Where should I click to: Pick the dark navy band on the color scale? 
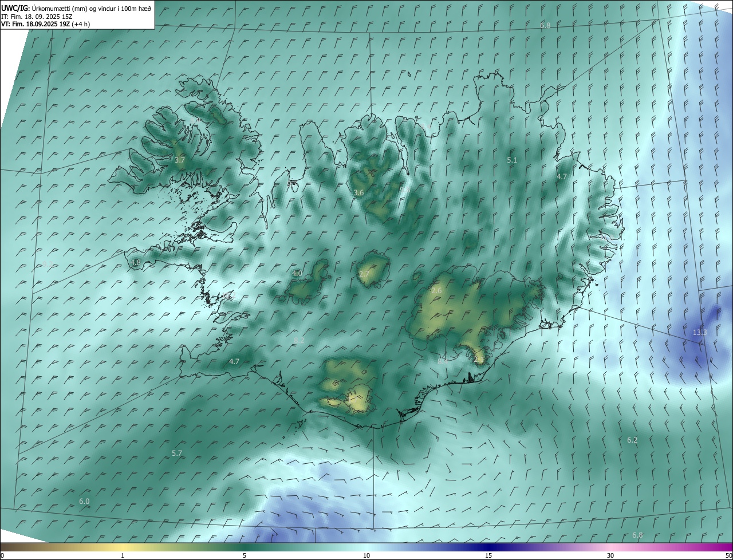(x=488, y=547)
